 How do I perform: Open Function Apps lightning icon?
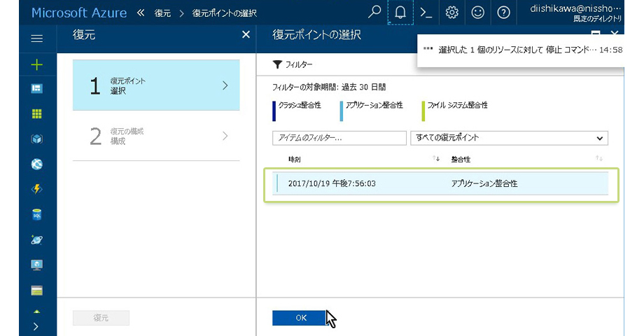pyautogui.click(x=37, y=189)
